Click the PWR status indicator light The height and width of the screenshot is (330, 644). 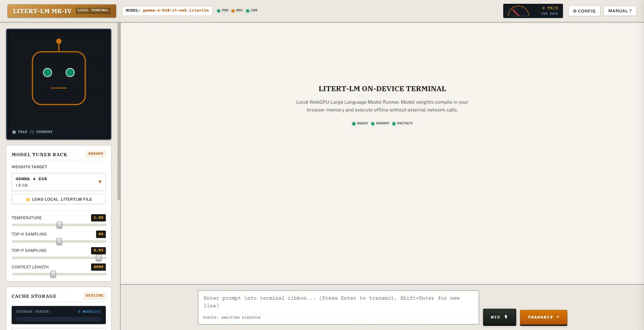219,11
